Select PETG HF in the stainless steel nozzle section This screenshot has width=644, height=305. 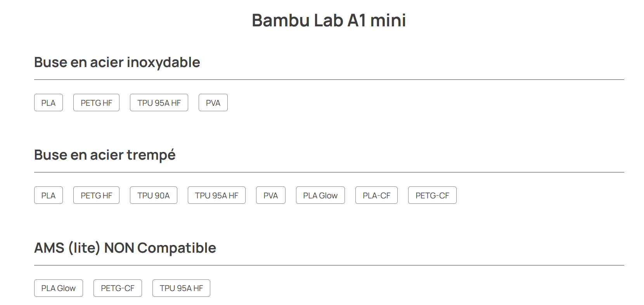click(96, 103)
